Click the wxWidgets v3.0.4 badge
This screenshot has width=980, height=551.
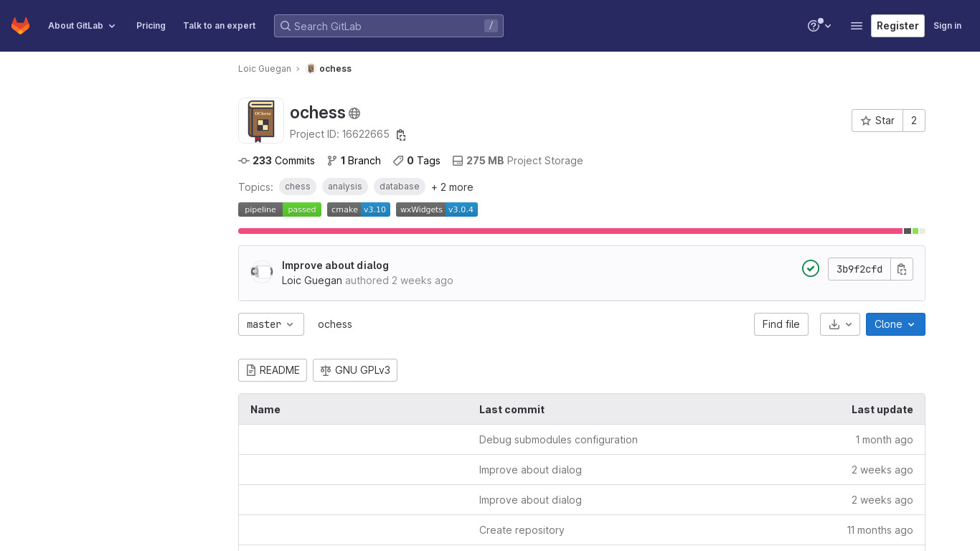coord(437,209)
